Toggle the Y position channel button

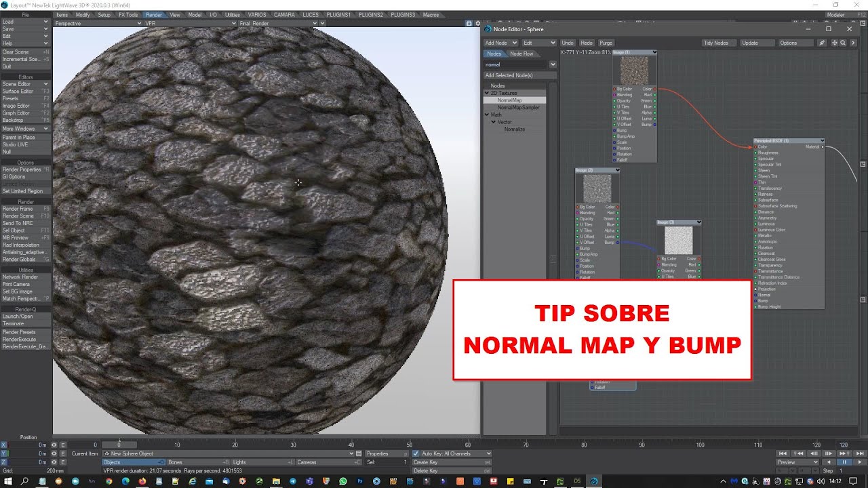[x=4, y=453]
